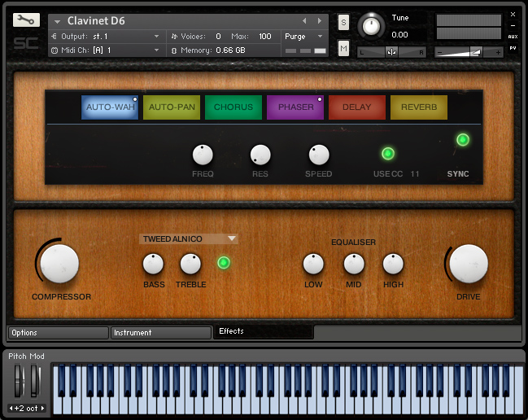Screen dimensions: 528x420
Task: Click the equaliser HIGH knob
Action: click(x=393, y=264)
